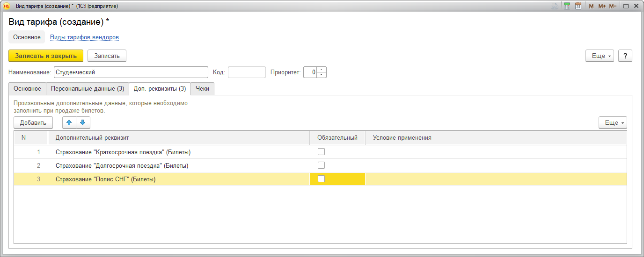
Task: Move row up with blue up arrow
Action: (69, 122)
